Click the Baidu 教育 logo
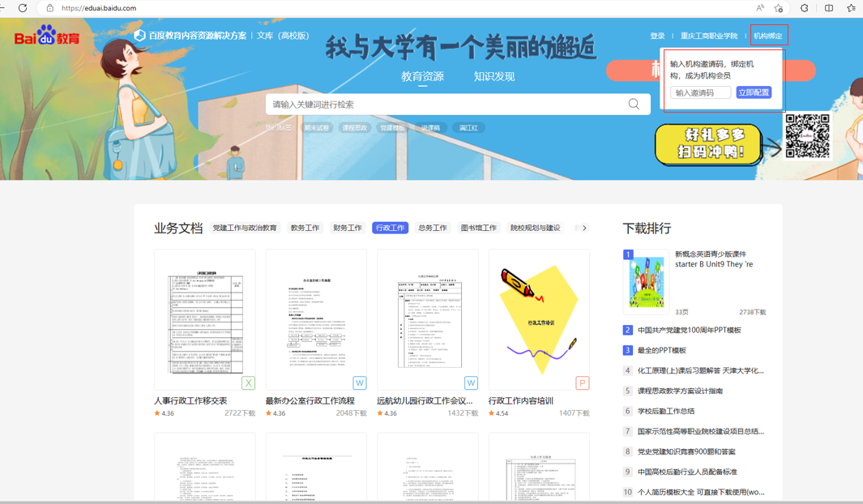 47,36
